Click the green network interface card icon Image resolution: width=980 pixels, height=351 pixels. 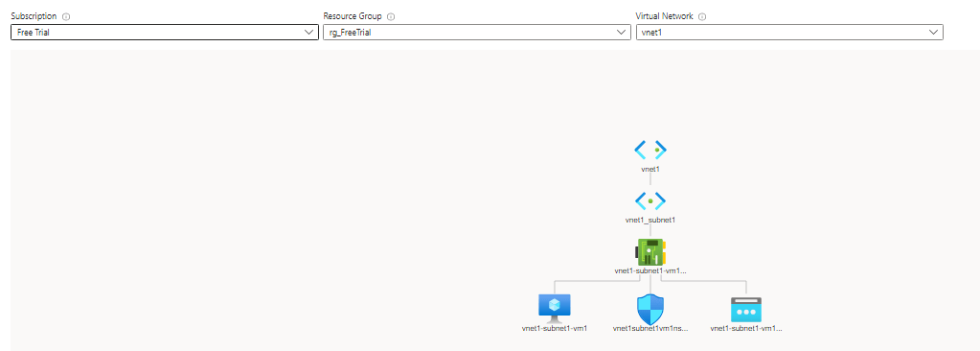[x=650, y=252]
